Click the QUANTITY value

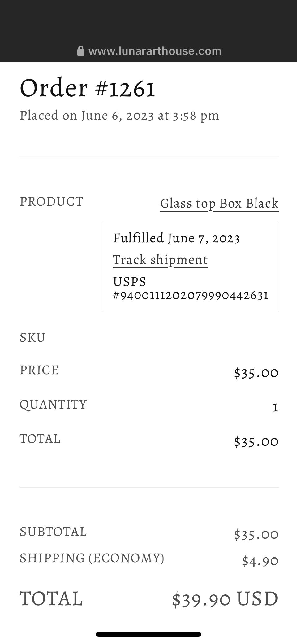(x=275, y=407)
